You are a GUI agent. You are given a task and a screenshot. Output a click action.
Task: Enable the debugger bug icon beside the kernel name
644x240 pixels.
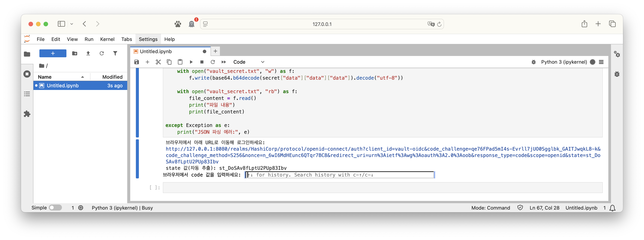coord(533,62)
